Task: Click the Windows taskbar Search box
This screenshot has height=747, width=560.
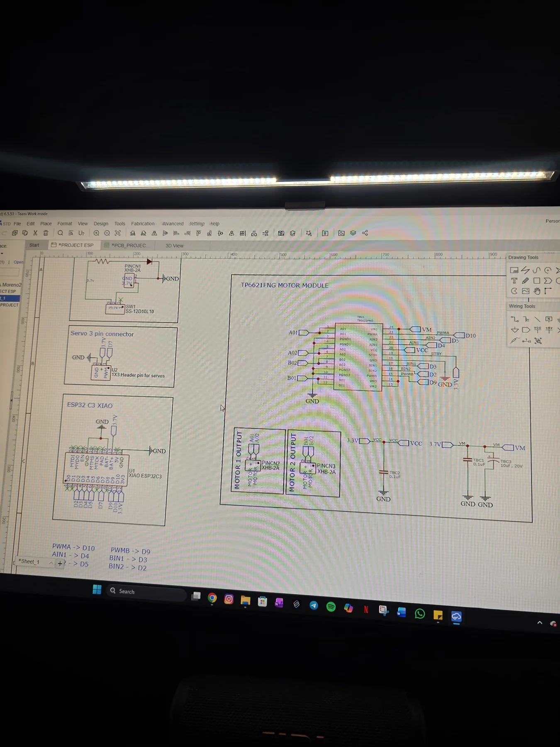Action: coord(146,592)
